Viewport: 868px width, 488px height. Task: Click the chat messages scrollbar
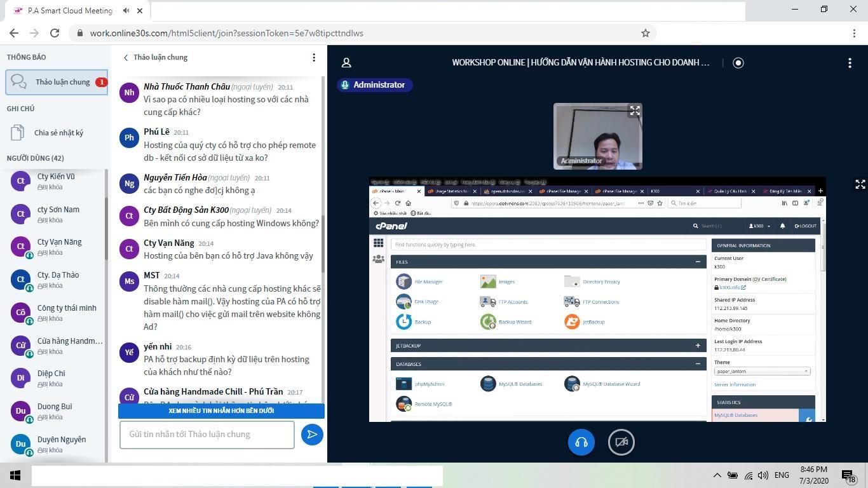pyautogui.click(x=323, y=245)
